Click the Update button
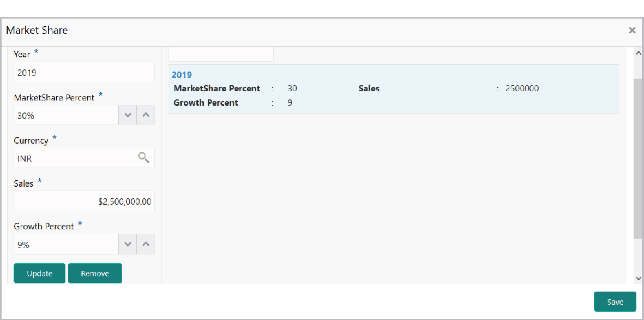This screenshot has width=644, height=320. (39, 274)
